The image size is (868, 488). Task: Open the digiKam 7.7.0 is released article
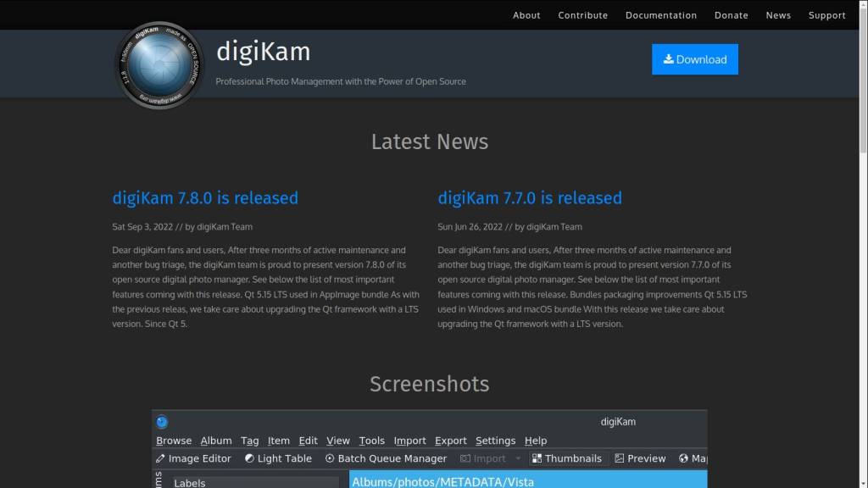click(530, 198)
